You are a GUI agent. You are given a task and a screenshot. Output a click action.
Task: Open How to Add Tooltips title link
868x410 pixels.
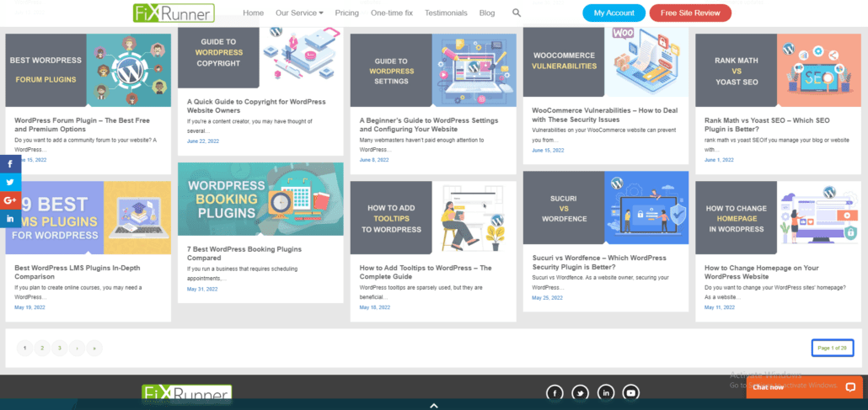(x=426, y=272)
